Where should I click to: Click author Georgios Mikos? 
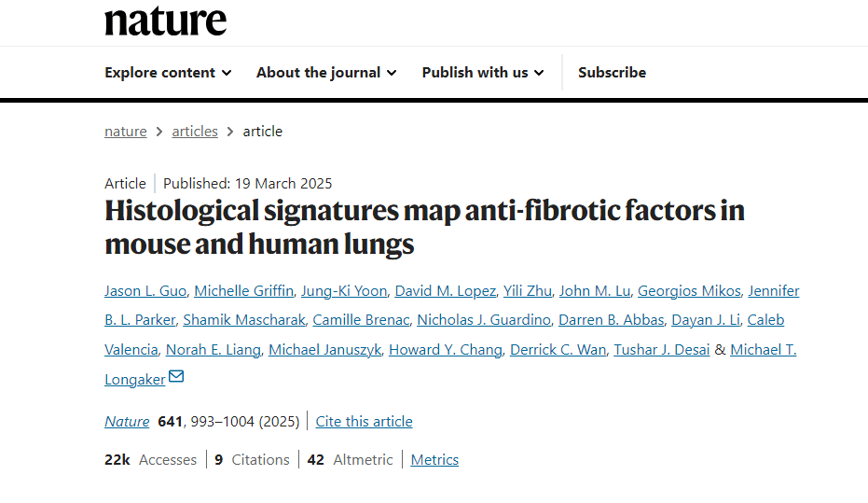(689, 291)
